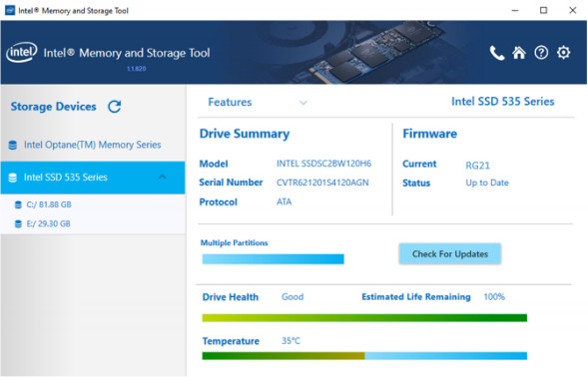This screenshot has height=377, width=588.
Task: Click the Firmware heading
Action: pos(429,134)
